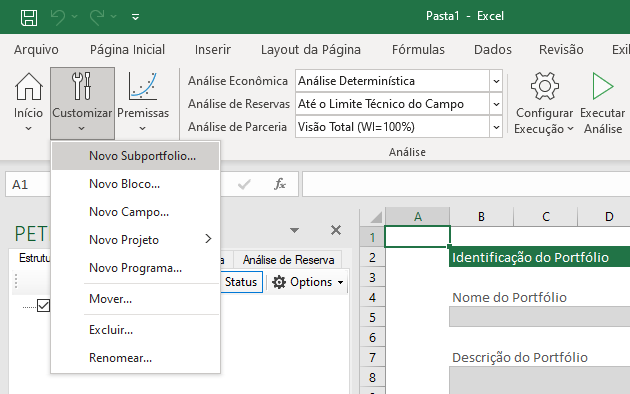Click the Save icon in title bar
Image resolution: width=630 pixels, height=394 pixels.
click(x=29, y=17)
